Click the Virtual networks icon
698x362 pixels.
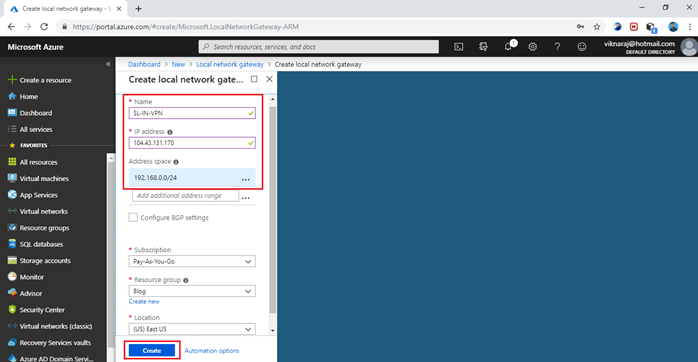point(12,211)
